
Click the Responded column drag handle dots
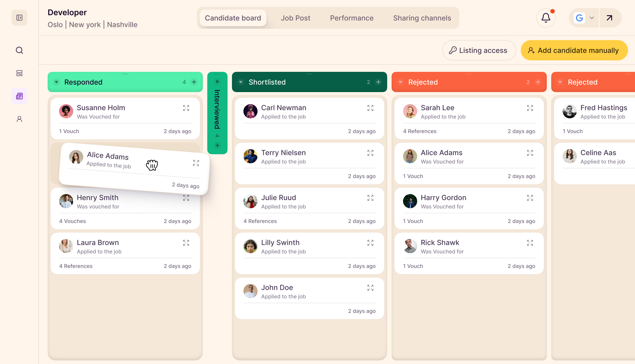tap(125, 74)
